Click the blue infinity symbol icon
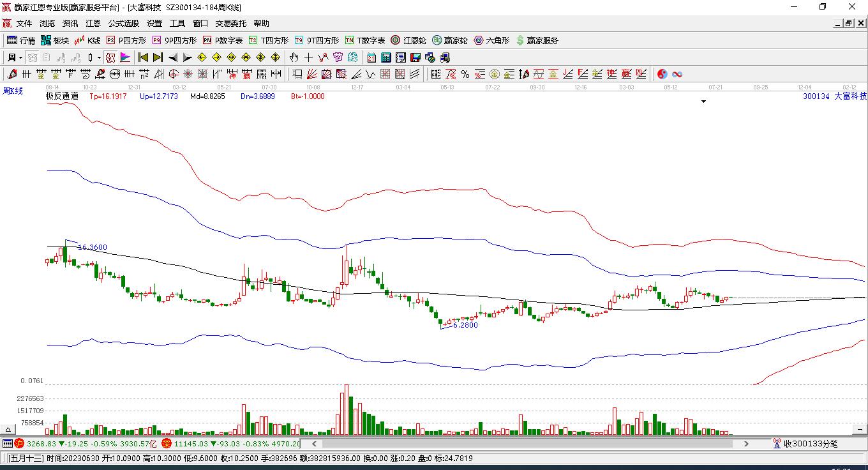The width and height of the screenshot is (868, 470). click(677, 74)
